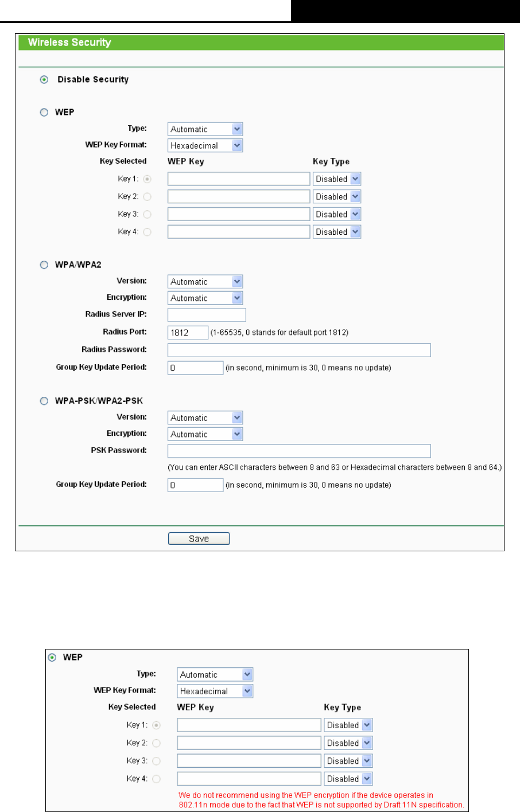This screenshot has height=812, width=520.
Task: Click the red WEP encryption warning text
Action: pyautogui.click(x=321, y=800)
